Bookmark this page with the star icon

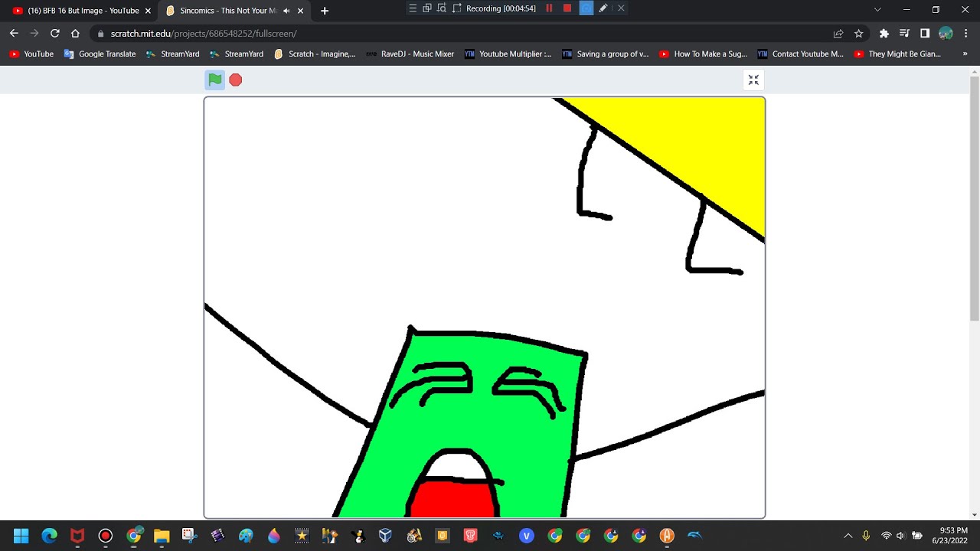[858, 34]
